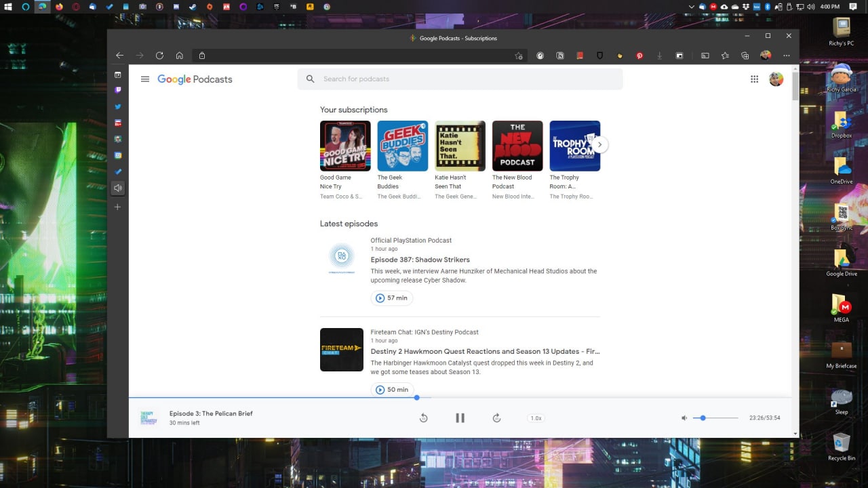Open the topmost browser sidebar panel icon
This screenshot has width=868, height=488.
coord(118,75)
